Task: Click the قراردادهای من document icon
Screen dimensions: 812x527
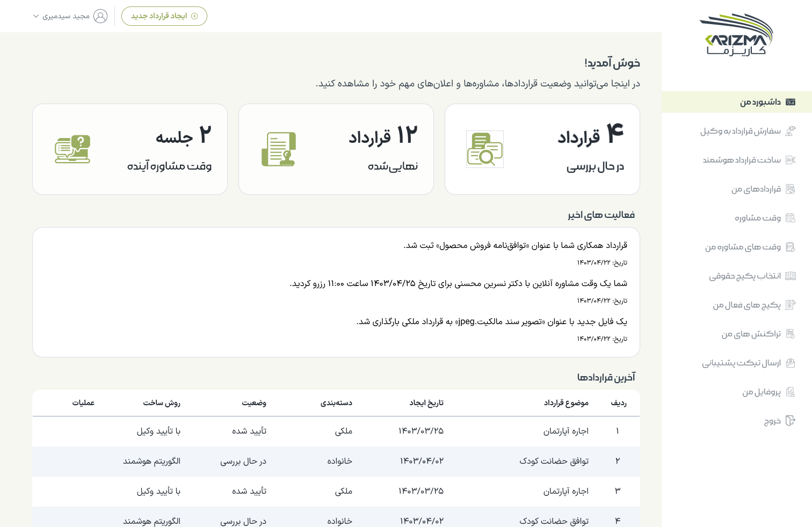Action: pos(790,189)
